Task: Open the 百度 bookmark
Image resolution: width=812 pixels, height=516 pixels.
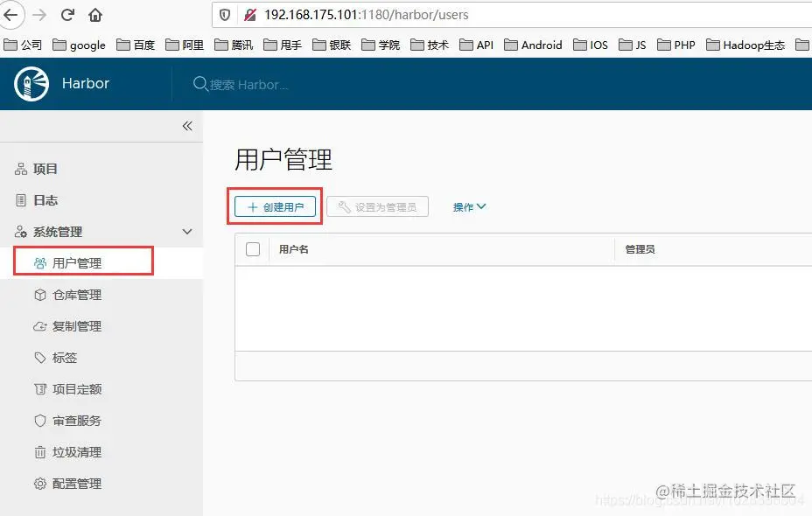Action: [x=136, y=45]
